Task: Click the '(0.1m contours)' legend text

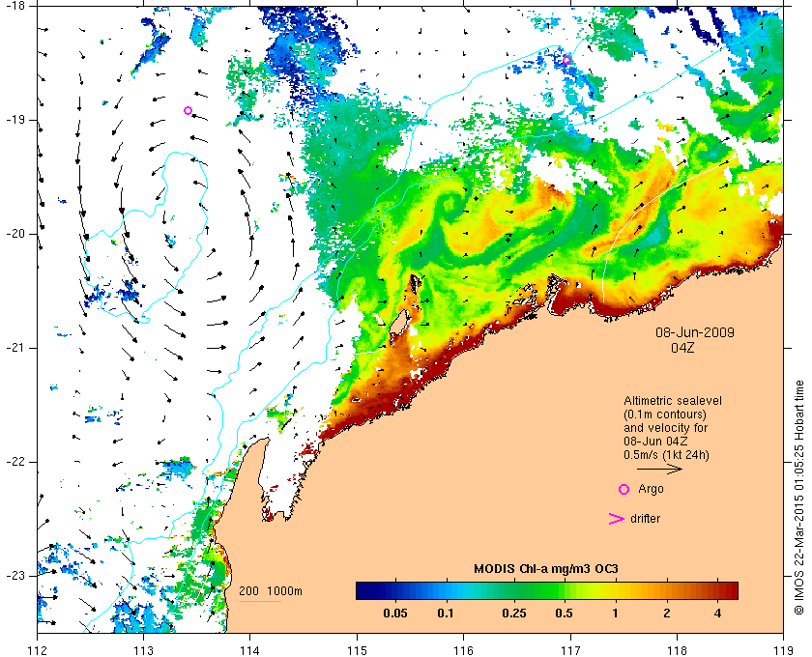Action: (x=665, y=414)
